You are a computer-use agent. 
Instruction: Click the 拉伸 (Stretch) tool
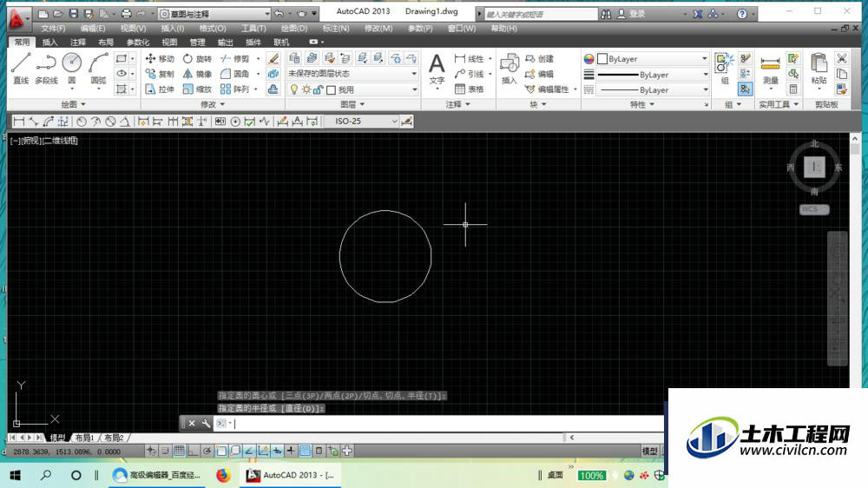160,89
